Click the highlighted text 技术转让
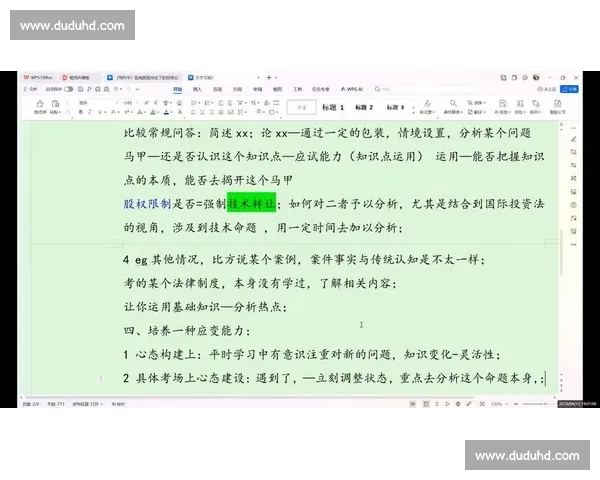 [x=251, y=203]
